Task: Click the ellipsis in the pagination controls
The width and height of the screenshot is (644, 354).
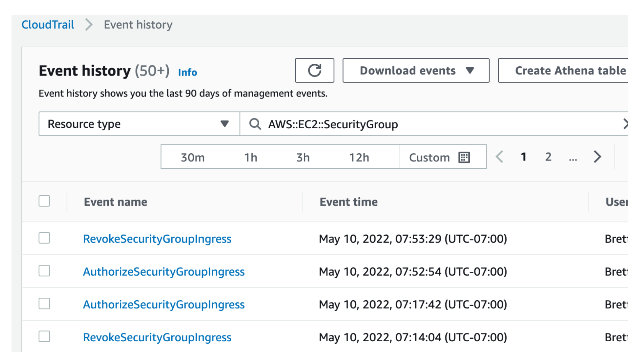Action: pos(573,157)
